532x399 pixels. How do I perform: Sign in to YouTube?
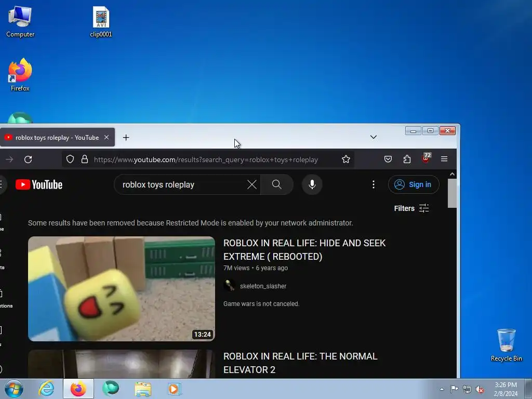(x=413, y=184)
